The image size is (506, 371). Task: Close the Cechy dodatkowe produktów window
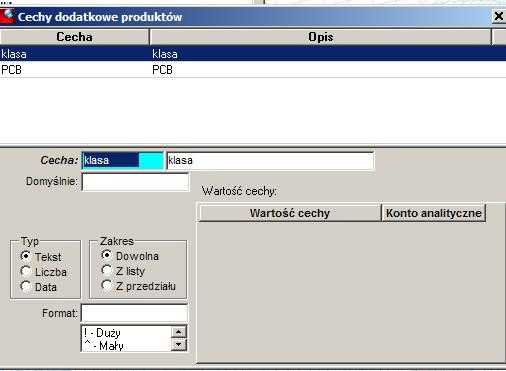(499, 16)
